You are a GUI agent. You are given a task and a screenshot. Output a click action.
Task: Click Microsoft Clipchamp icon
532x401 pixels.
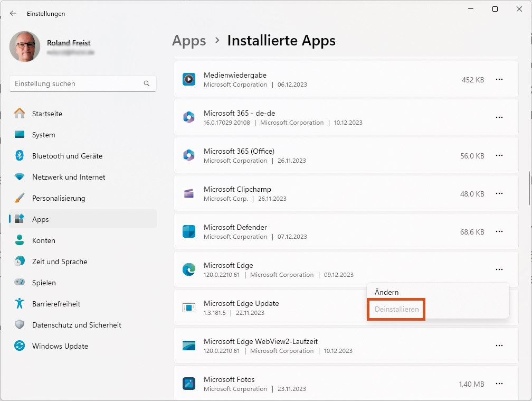coord(188,193)
